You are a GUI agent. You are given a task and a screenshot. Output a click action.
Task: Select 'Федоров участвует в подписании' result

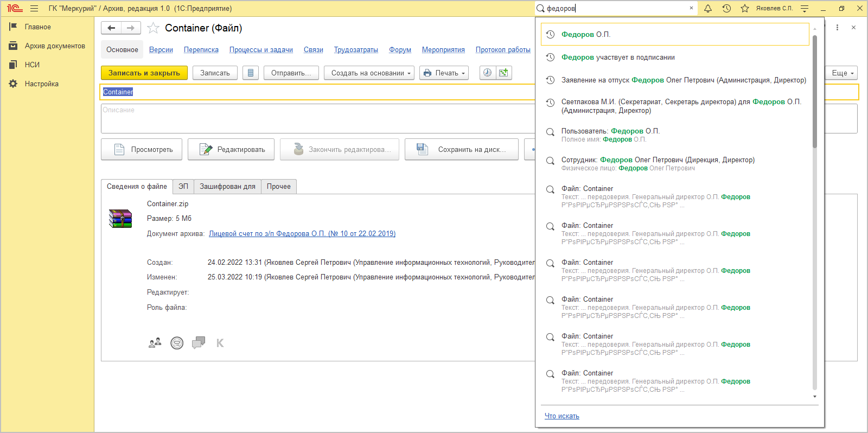675,57
